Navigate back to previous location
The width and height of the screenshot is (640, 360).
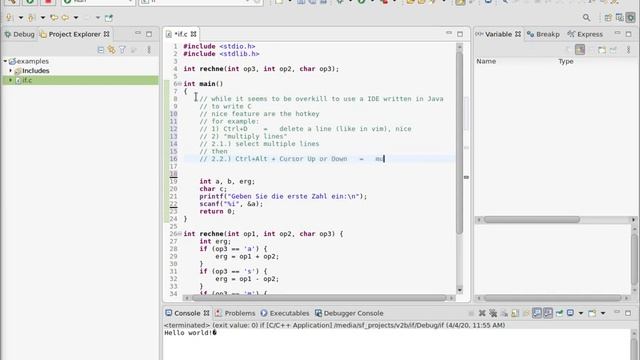[65, 18]
